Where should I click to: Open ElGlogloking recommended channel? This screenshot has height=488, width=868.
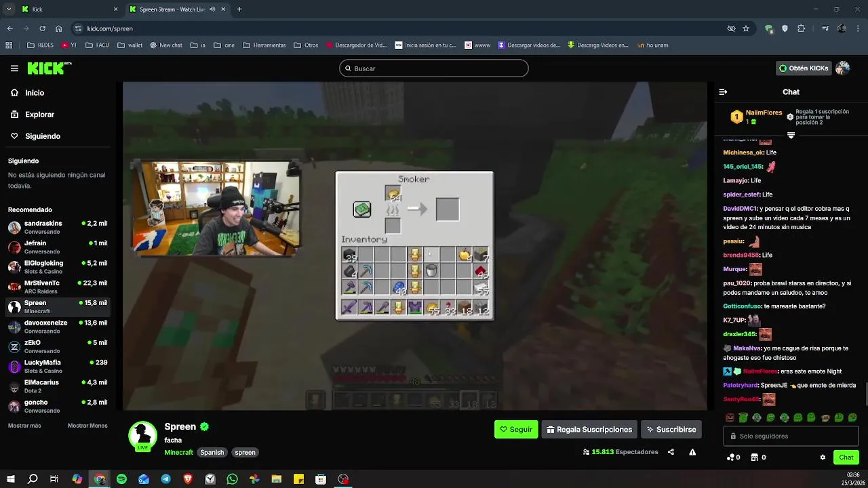[x=58, y=267]
